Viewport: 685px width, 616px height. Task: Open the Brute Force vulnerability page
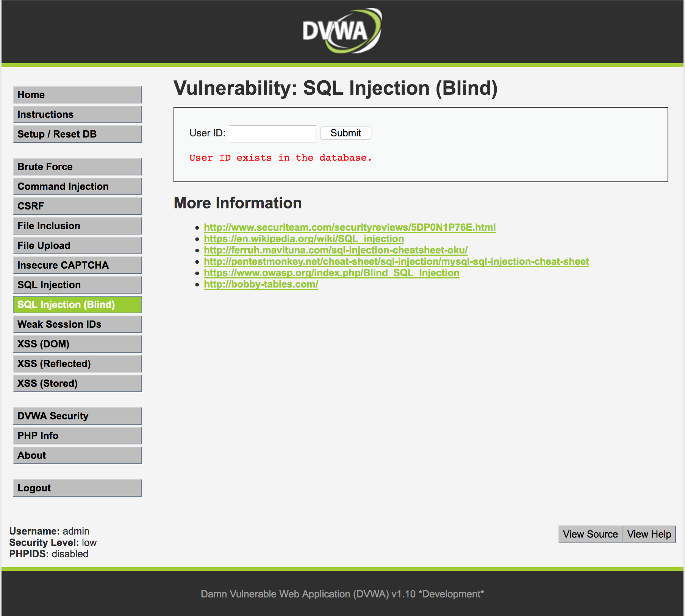pyautogui.click(x=77, y=167)
